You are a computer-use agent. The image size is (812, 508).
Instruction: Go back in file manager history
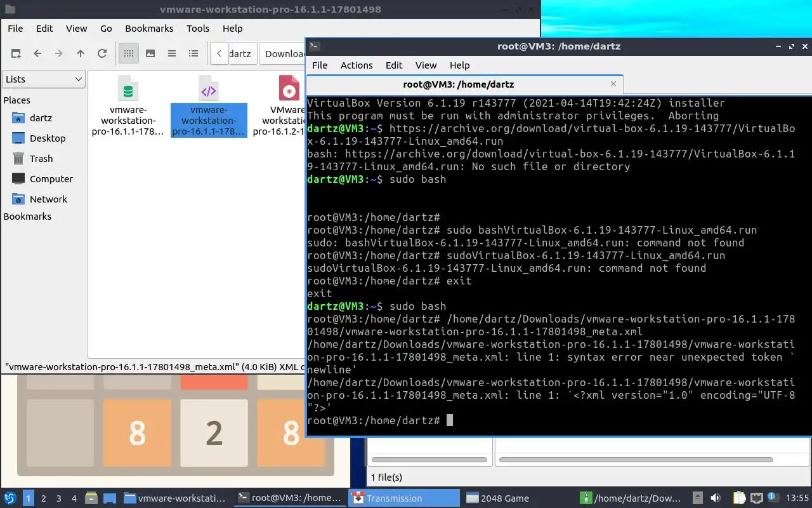pyautogui.click(x=37, y=53)
